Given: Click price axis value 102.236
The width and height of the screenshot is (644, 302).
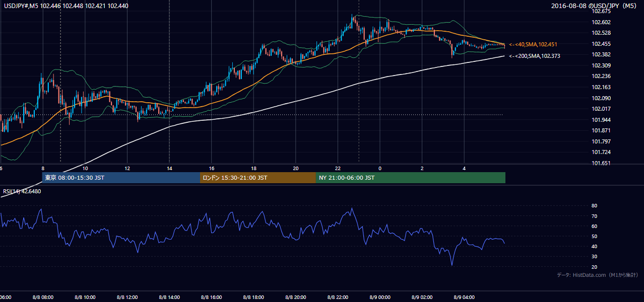Looking at the screenshot, I should coord(601,76).
